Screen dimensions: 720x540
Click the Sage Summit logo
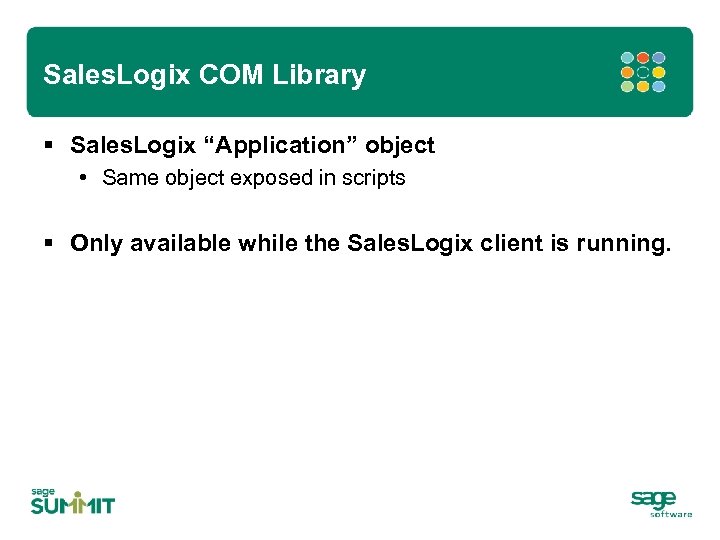(72, 501)
